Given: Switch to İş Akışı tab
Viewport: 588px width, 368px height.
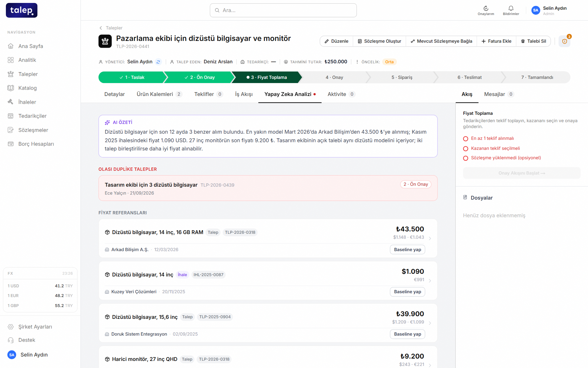Looking at the screenshot, I should click(244, 94).
